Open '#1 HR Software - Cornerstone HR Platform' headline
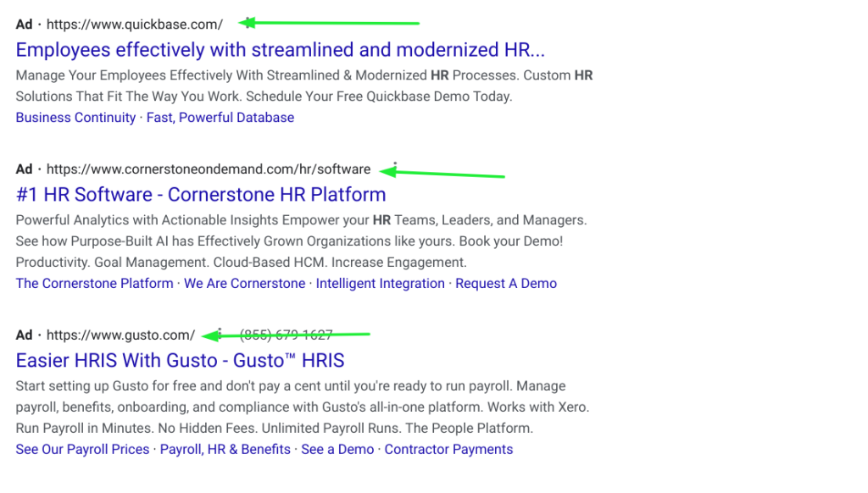This screenshot has width=868, height=493. click(x=201, y=195)
